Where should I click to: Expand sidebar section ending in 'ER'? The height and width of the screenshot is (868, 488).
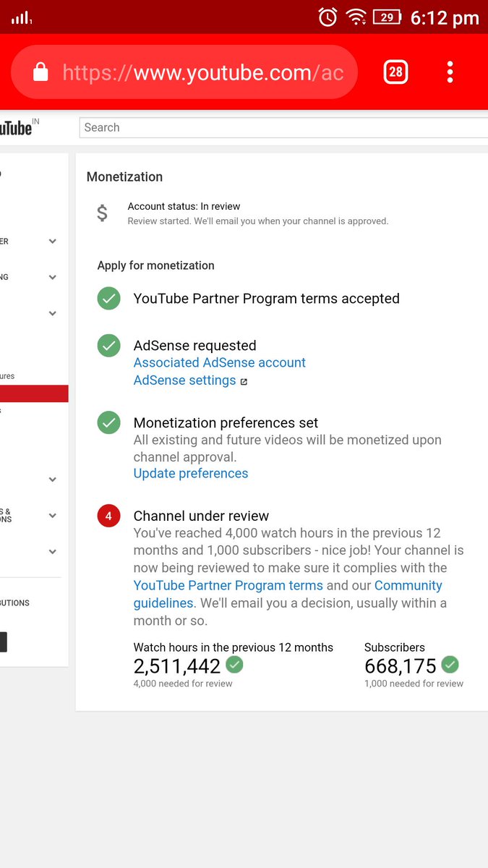pyautogui.click(x=53, y=242)
